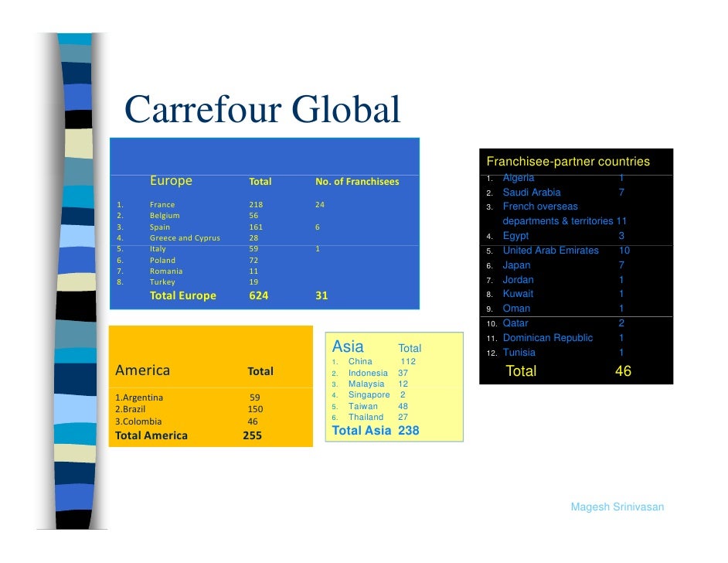The width and height of the screenshot is (728, 563).
Task: Select the 'Italy' row label
Action: 158,249
